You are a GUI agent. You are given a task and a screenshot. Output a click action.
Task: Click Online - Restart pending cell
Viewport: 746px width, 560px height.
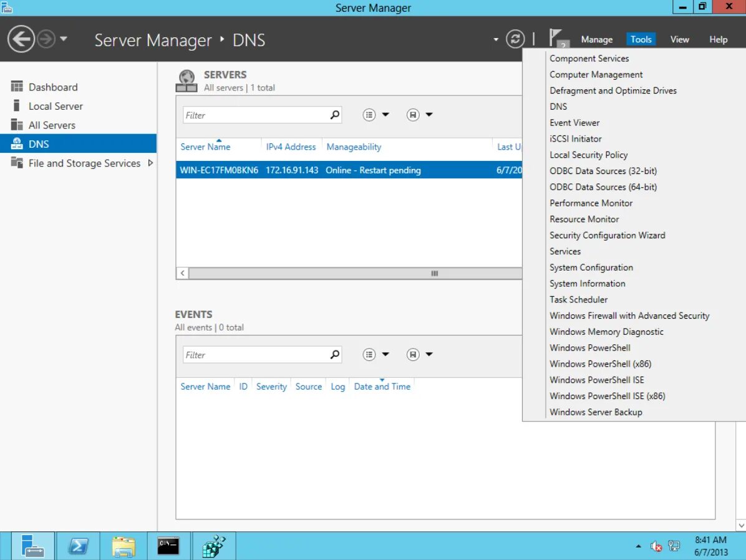coord(373,170)
